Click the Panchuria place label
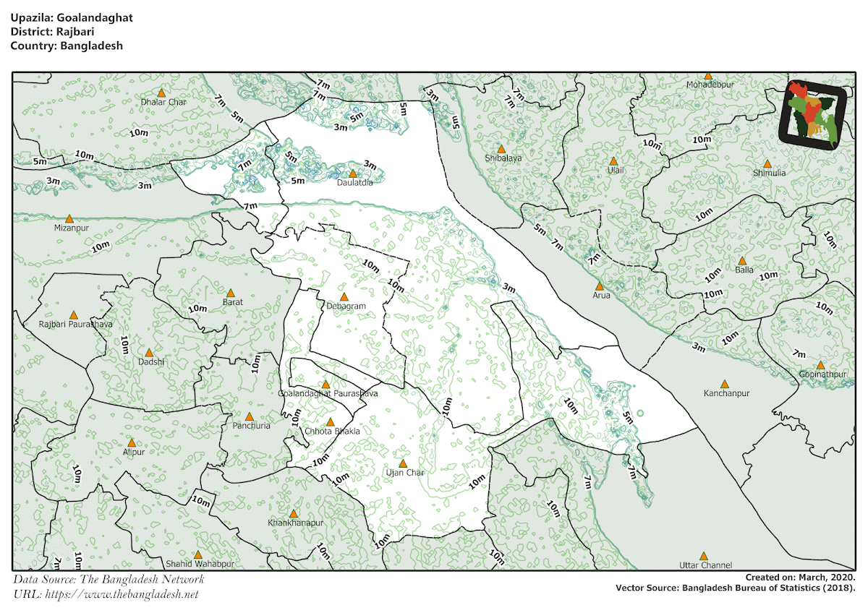868x613 pixels. (x=251, y=426)
